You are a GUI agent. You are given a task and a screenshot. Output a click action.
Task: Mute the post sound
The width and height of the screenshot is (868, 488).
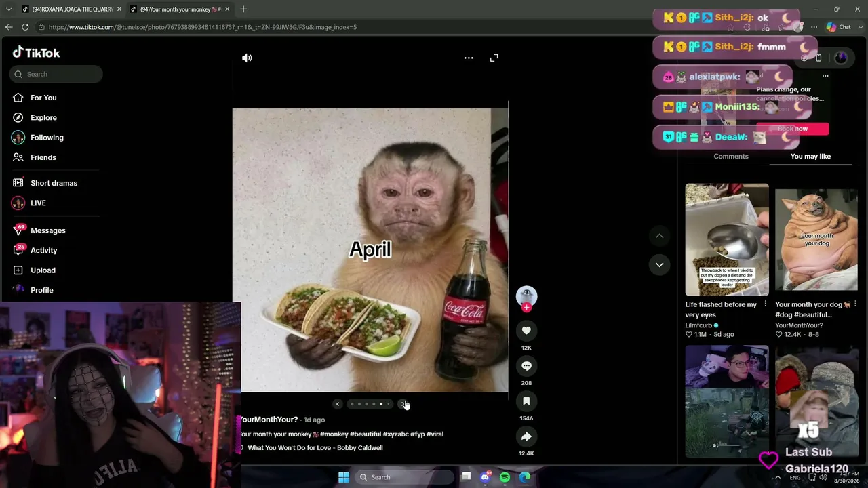[247, 58]
